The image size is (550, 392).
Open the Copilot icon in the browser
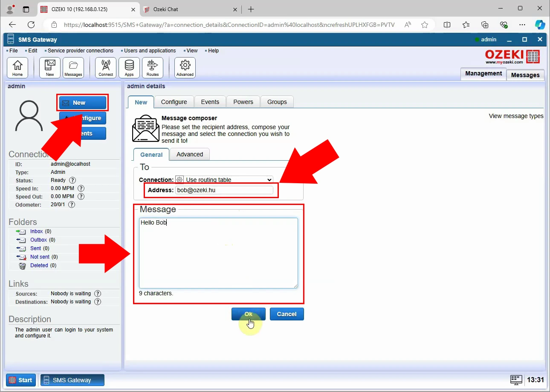pyautogui.click(x=540, y=25)
